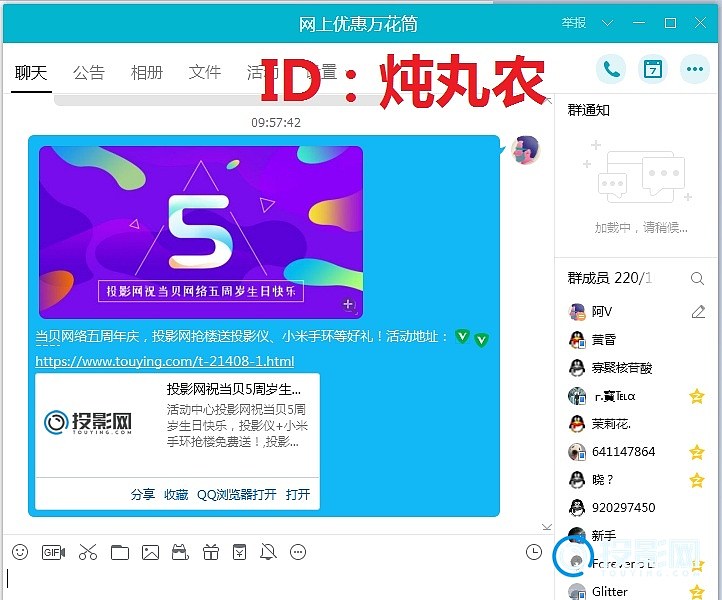Image resolution: width=722 pixels, height=600 pixels.
Task: Open the touying.com/t-21408-1.html link
Action: [165, 361]
